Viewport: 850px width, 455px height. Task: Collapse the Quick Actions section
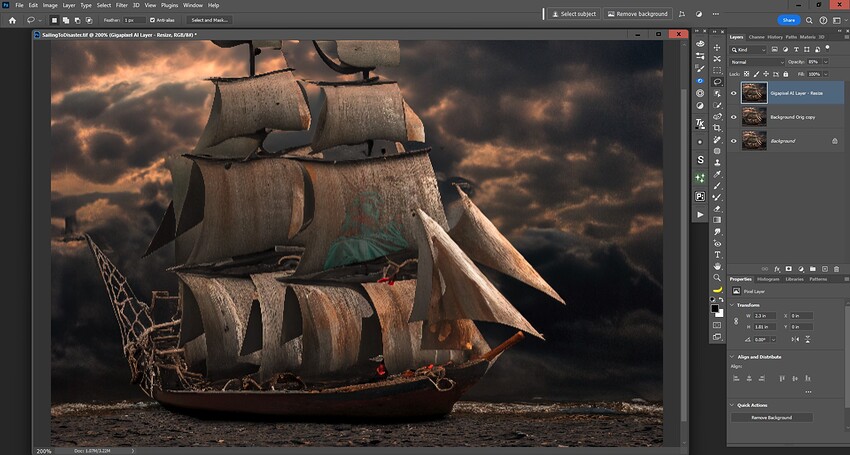[732, 405]
